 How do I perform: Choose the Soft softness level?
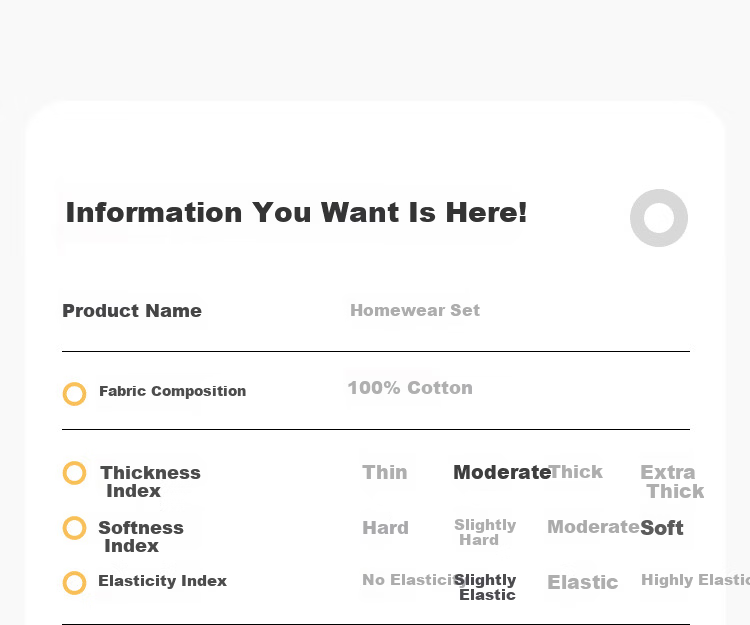coord(662,528)
